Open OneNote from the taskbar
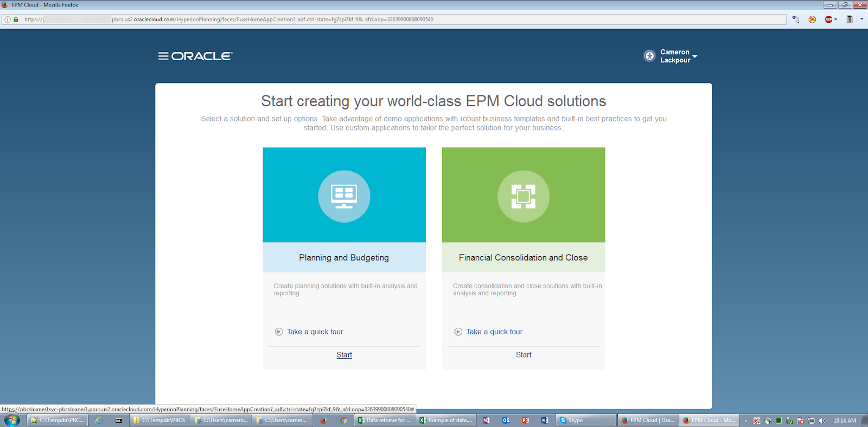The width and height of the screenshot is (868, 427). click(x=487, y=420)
